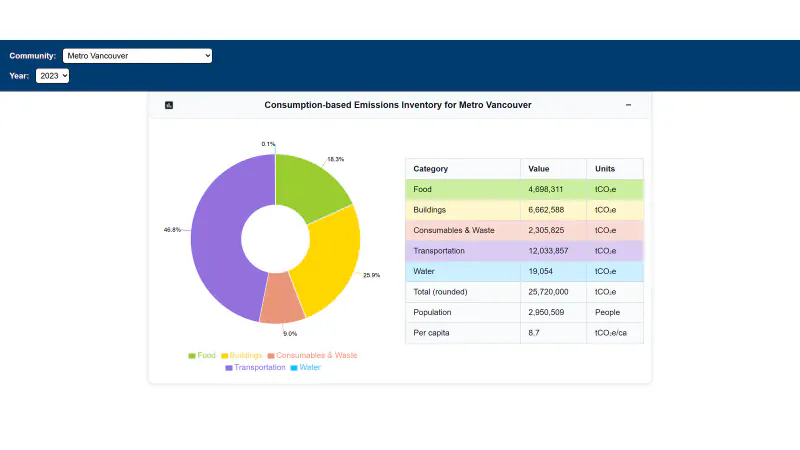Toggle the Food legend item
The width and height of the screenshot is (800, 450).
[x=202, y=355]
